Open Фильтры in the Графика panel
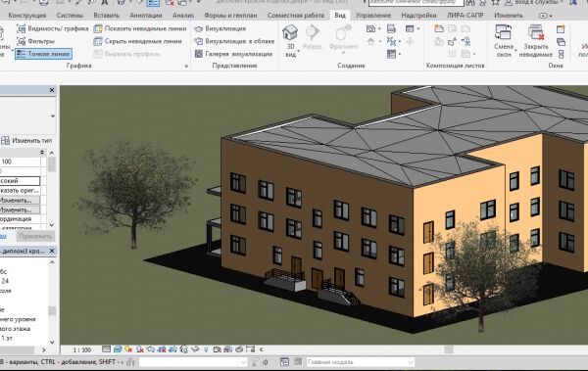The width and height of the screenshot is (588, 371). coord(36,41)
